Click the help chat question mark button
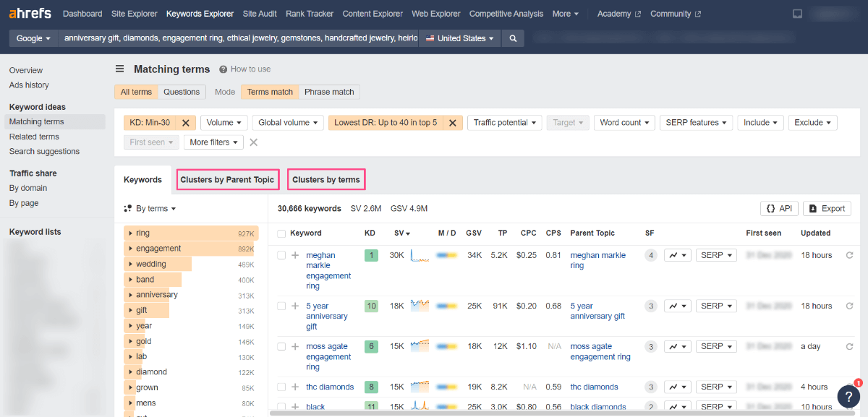 (x=848, y=396)
